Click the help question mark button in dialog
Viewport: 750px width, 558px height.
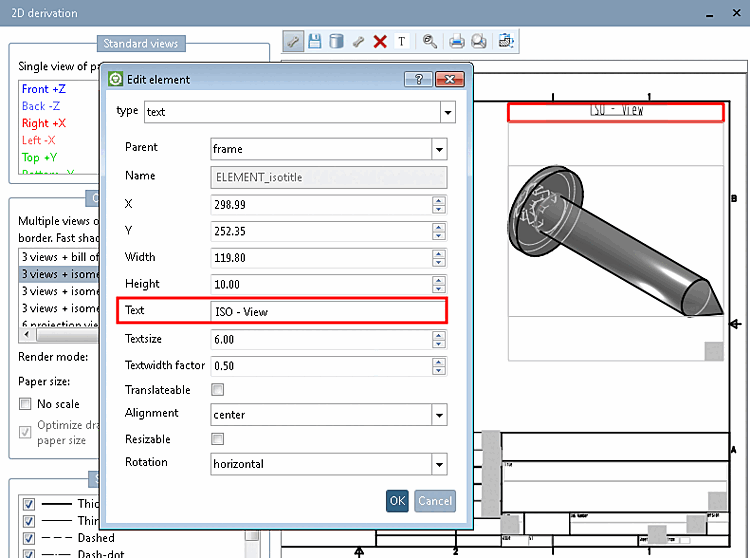(419, 79)
